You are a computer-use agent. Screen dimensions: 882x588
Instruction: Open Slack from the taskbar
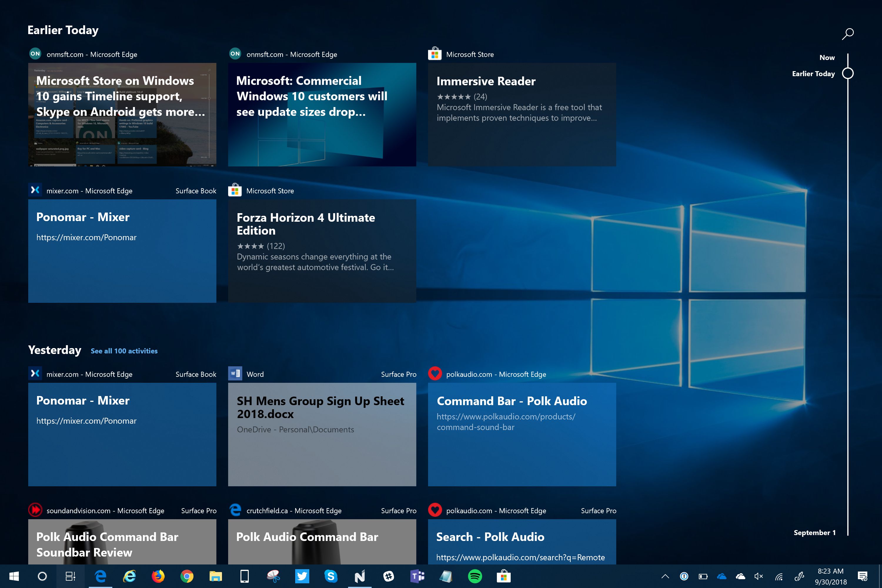388,576
